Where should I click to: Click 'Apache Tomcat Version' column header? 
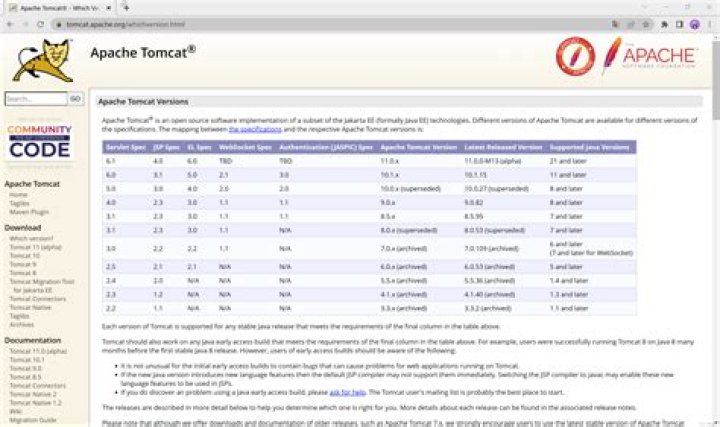tap(419, 147)
